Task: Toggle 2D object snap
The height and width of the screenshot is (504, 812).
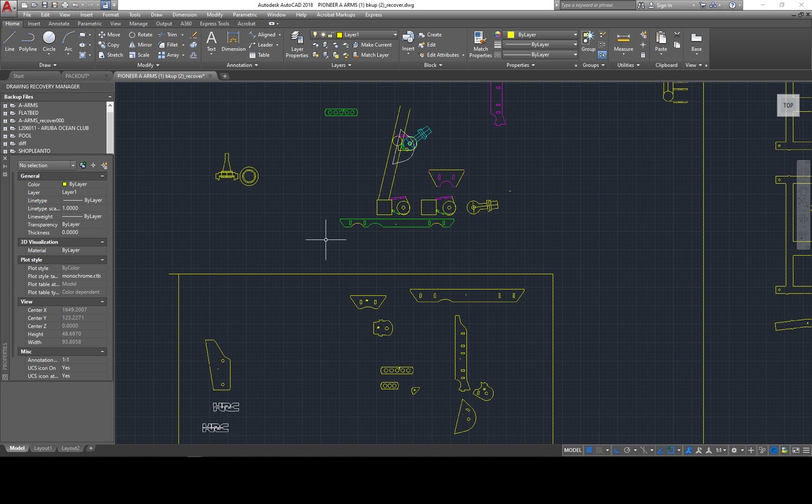Action: click(671, 450)
